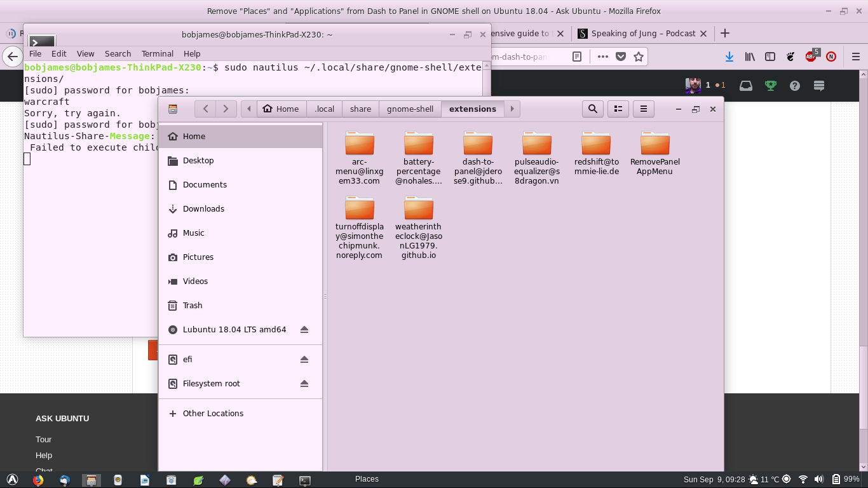Toggle Nautilus list view mode
The width and height of the screenshot is (868, 488).
pos(618,109)
